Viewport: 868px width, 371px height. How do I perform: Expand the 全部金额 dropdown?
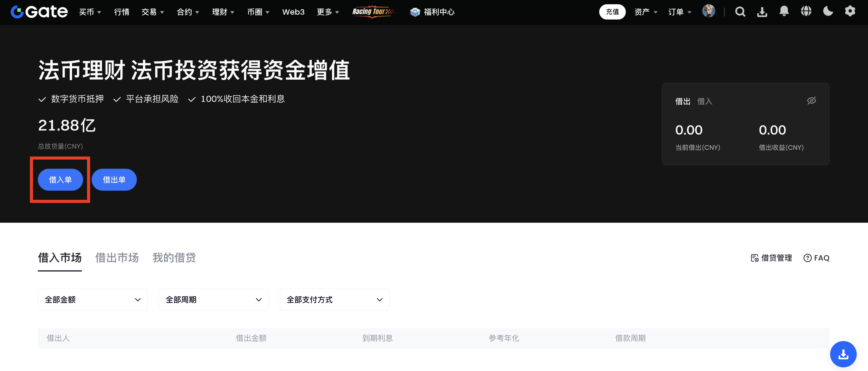pyautogui.click(x=93, y=299)
